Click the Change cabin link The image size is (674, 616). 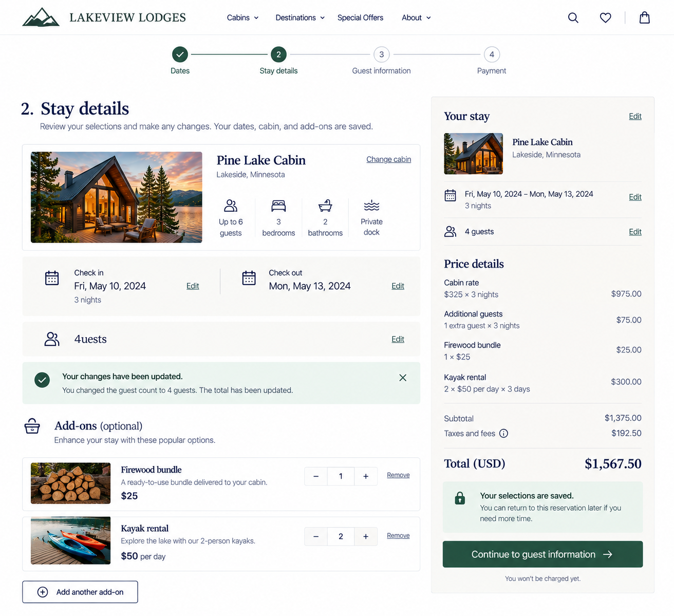click(388, 159)
